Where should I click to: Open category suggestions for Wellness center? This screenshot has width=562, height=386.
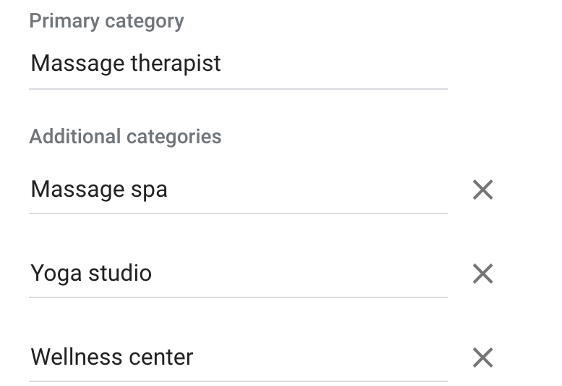tap(238, 357)
